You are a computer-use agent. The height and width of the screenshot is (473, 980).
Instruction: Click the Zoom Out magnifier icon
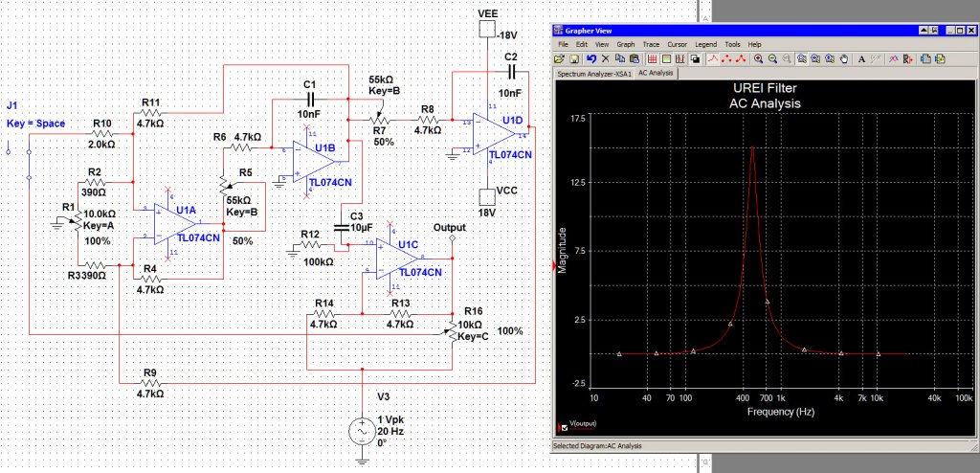click(x=772, y=58)
